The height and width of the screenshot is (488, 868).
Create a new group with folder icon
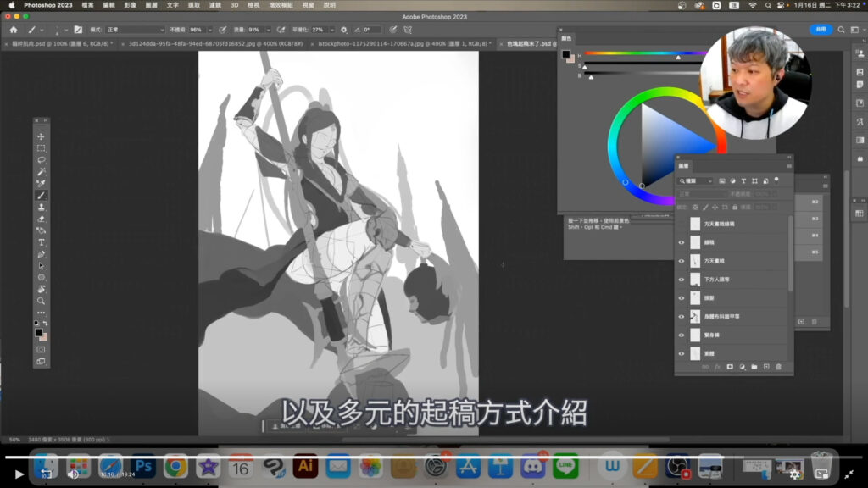[x=754, y=367]
